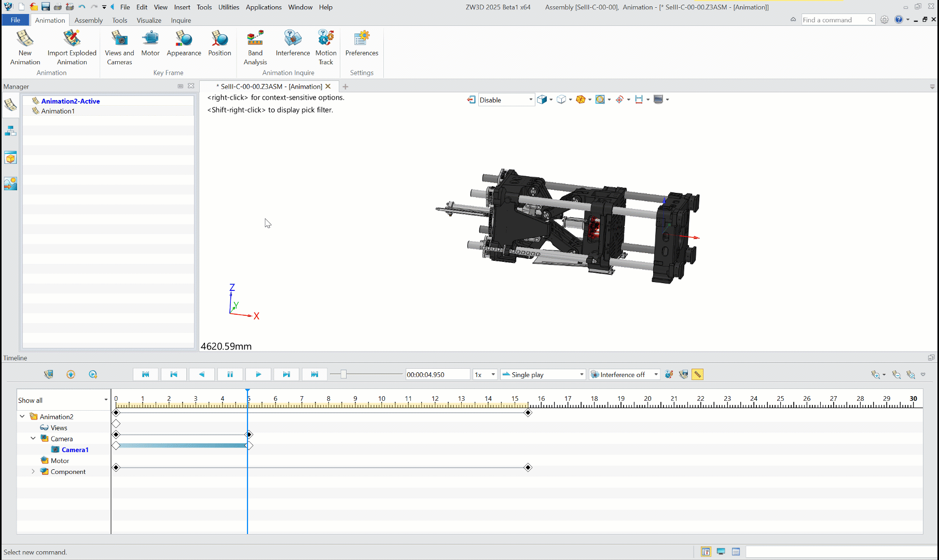The width and height of the screenshot is (939, 560).
Task: Click the New Animation tool
Action: (x=25, y=47)
